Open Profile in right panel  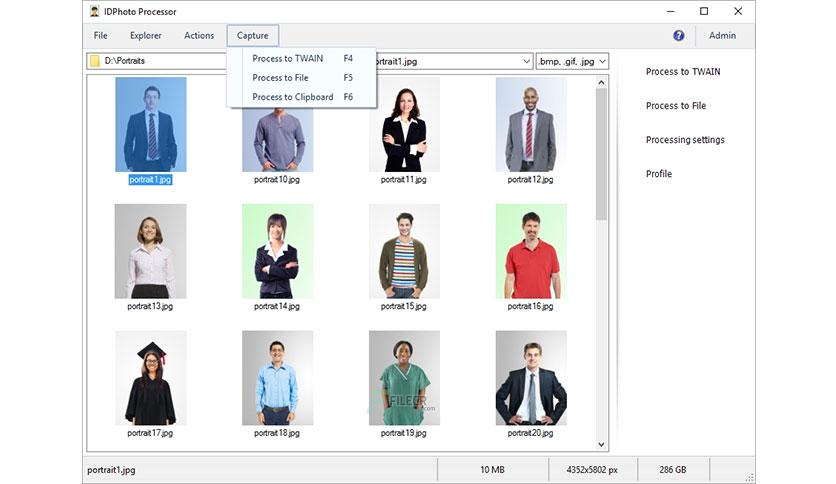click(658, 174)
